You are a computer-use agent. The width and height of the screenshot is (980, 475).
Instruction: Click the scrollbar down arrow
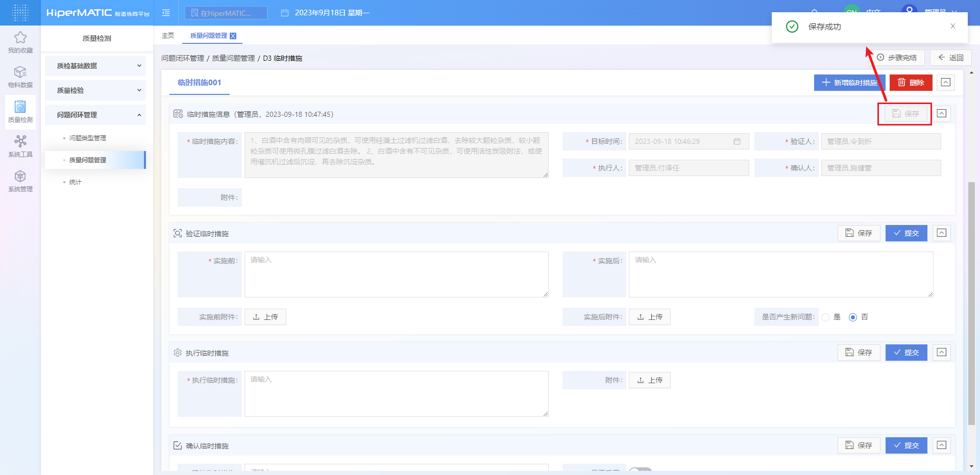pos(971,466)
